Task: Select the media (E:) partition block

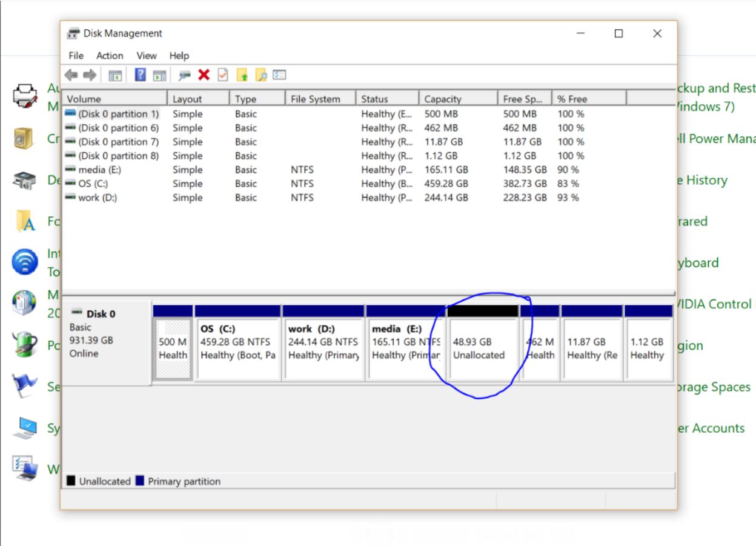Action: 406,343
